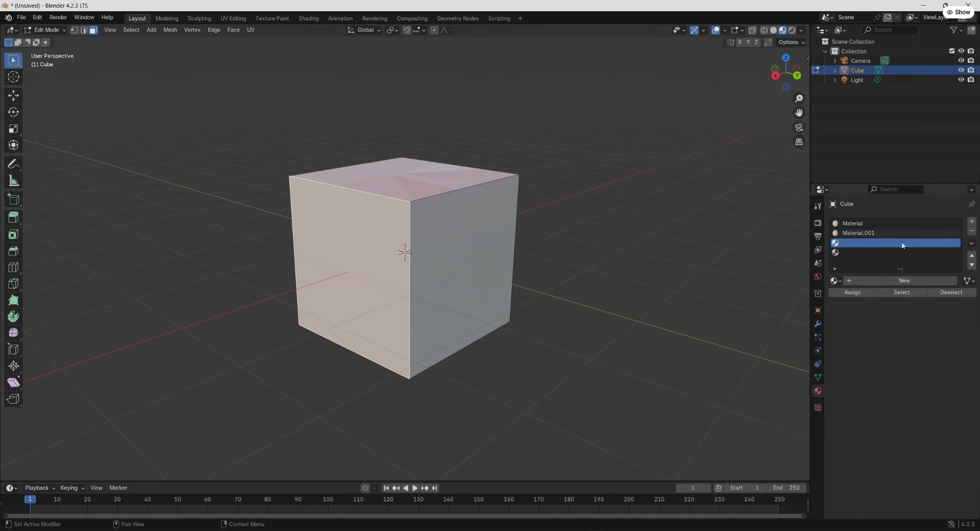980x531 pixels.
Task: Disable Light in renders
Action: click(x=971, y=80)
